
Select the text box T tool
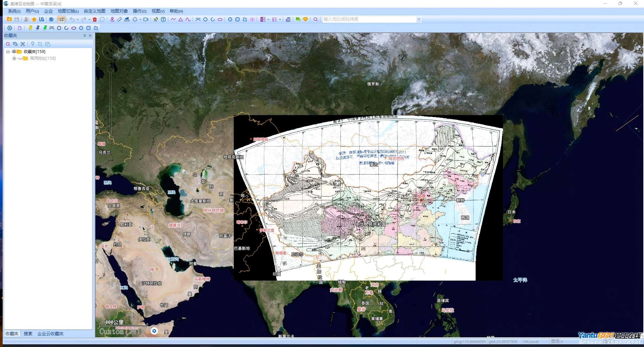[x=163, y=19]
